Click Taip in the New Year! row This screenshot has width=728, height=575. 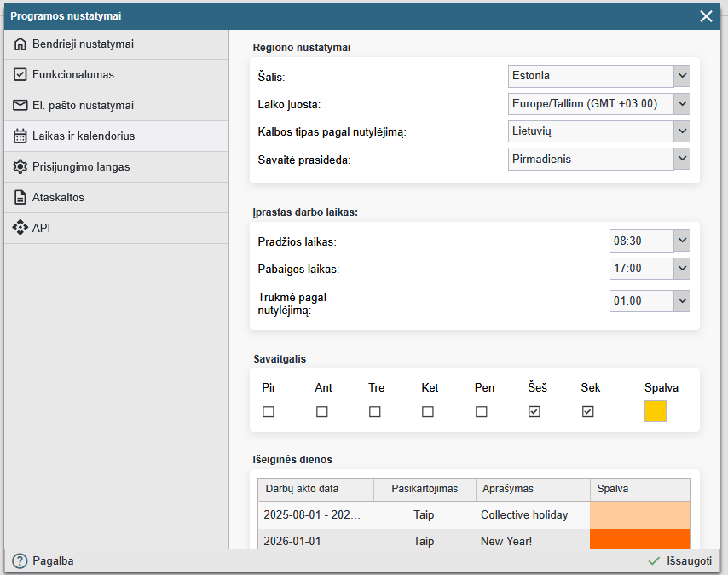pyautogui.click(x=424, y=542)
